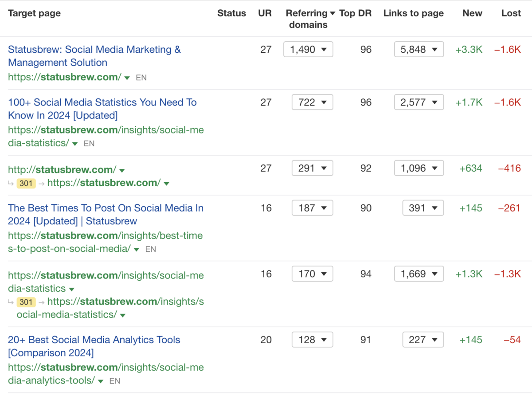Click caret next to http://statusbrew.com/ URL

122,170
